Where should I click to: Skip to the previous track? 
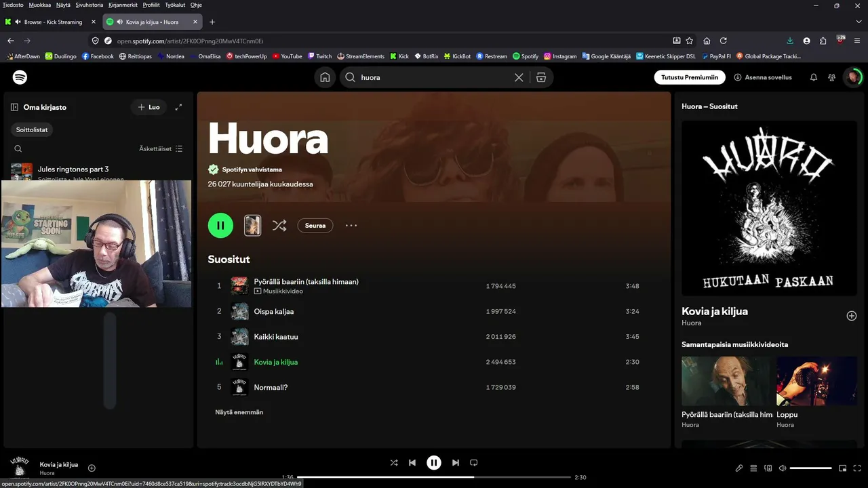pos(412,463)
